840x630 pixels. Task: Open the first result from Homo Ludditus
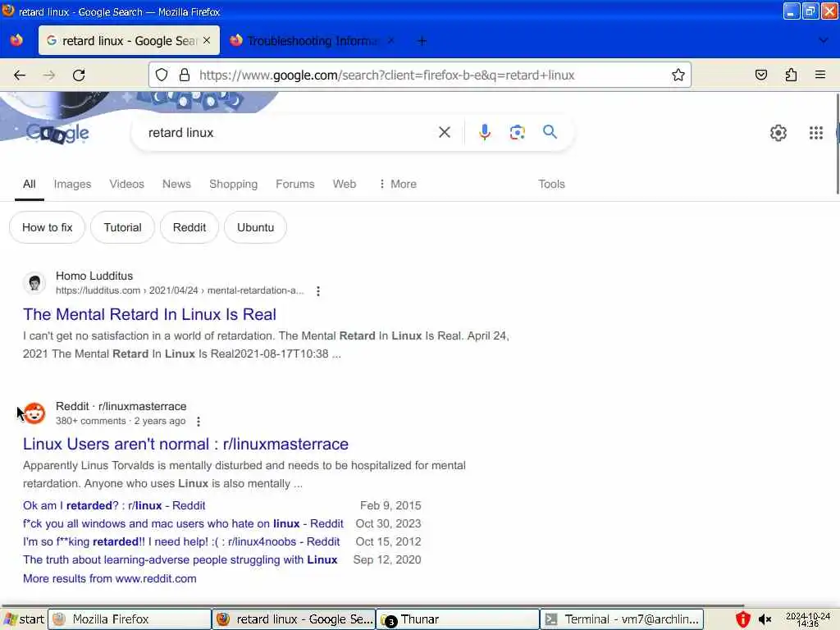(x=149, y=314)
